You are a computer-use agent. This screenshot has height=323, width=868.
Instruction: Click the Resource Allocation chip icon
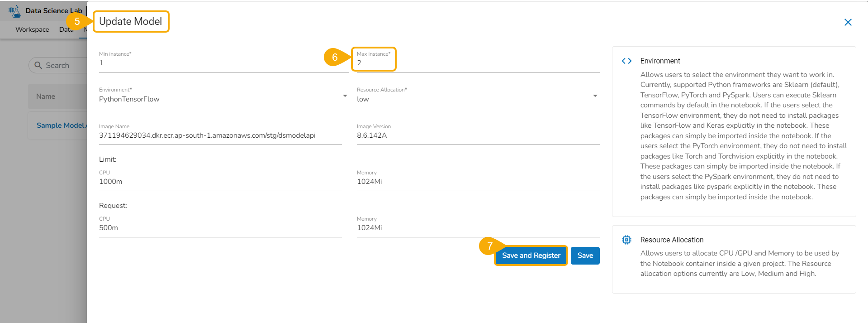tap(626, 240)
